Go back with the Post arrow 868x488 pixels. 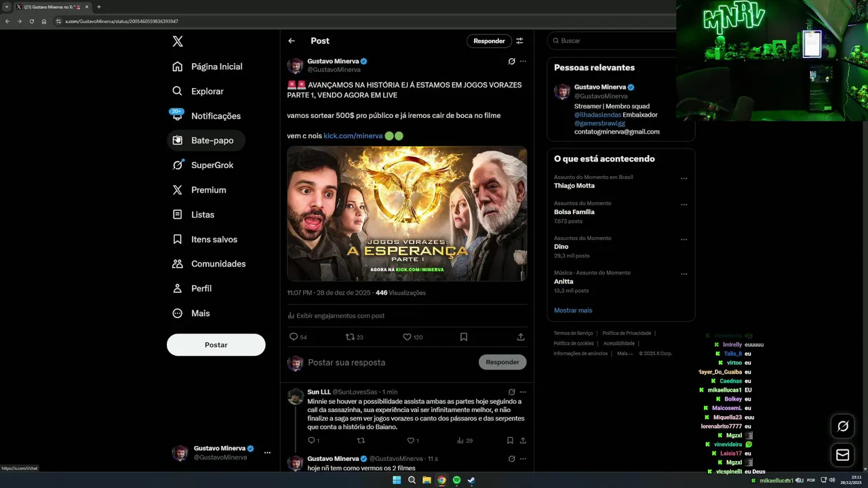[x=292, y=41]
